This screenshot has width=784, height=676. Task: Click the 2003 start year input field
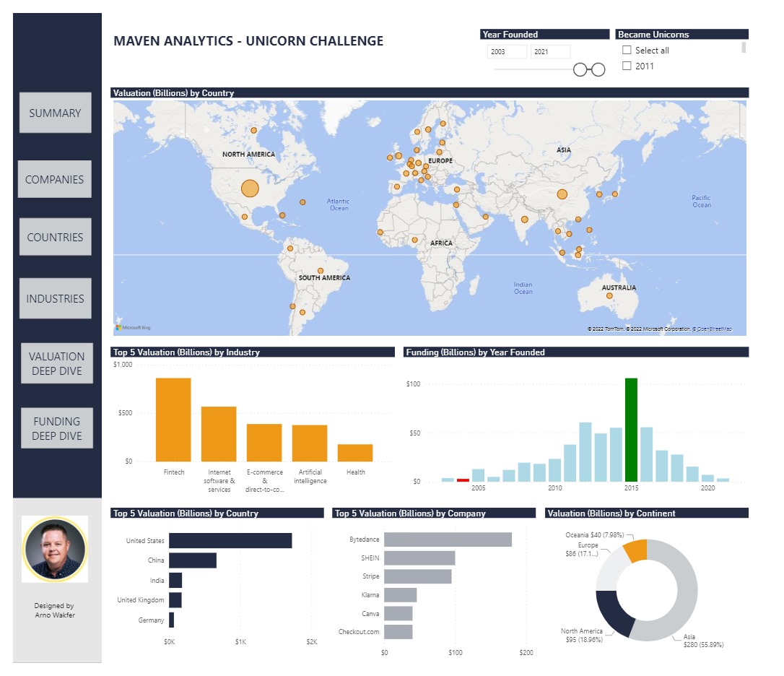coord(507,52)
